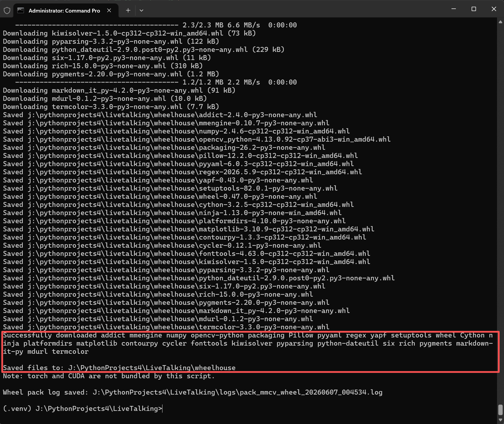504x424 pixels.
Task: Click Saved line for python_dateutil-2.9.0 wheel
Action: click(x=199, y=278)
